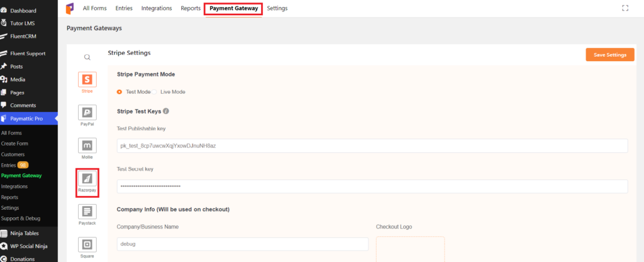Open the PayPal gateway icon

(87, 112)
